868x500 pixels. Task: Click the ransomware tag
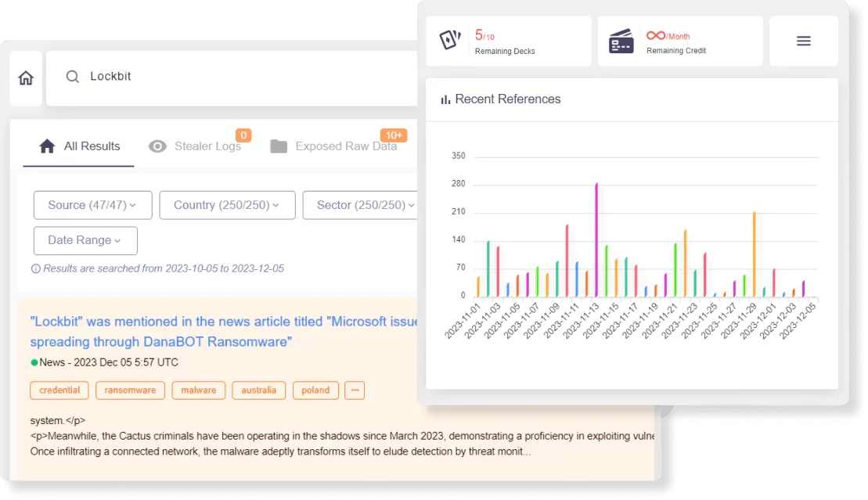(x=130, y=390)
